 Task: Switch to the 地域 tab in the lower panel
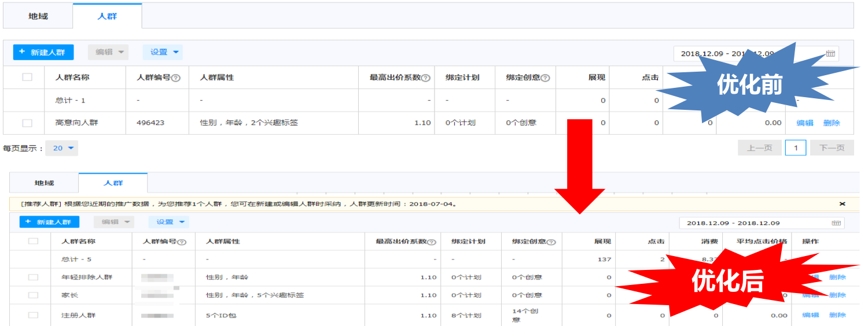coord(44,183)
